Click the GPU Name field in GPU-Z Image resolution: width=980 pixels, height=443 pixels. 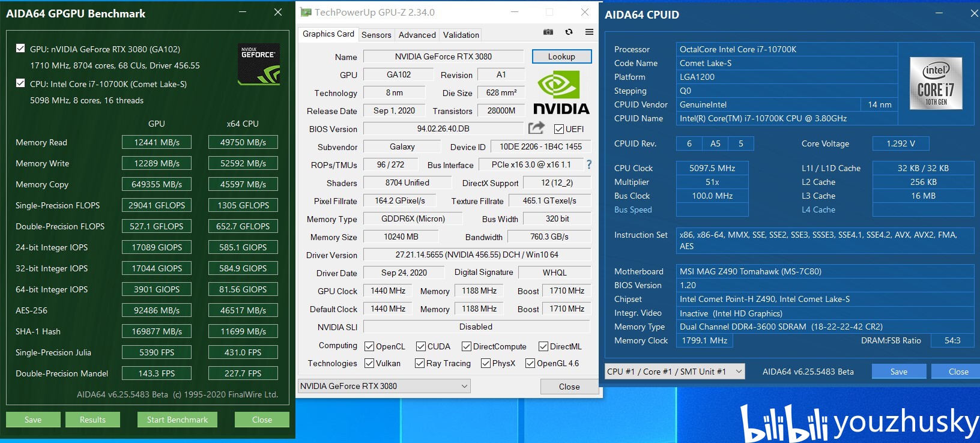443,56
